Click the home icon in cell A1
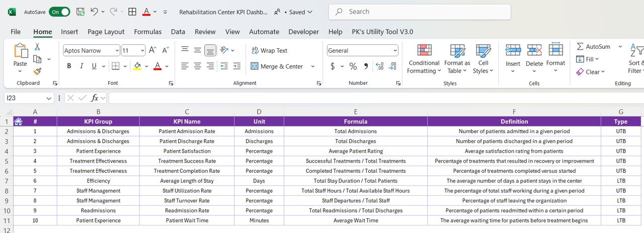The height and width of the screenshot is (233, 644). click(18, 121)
